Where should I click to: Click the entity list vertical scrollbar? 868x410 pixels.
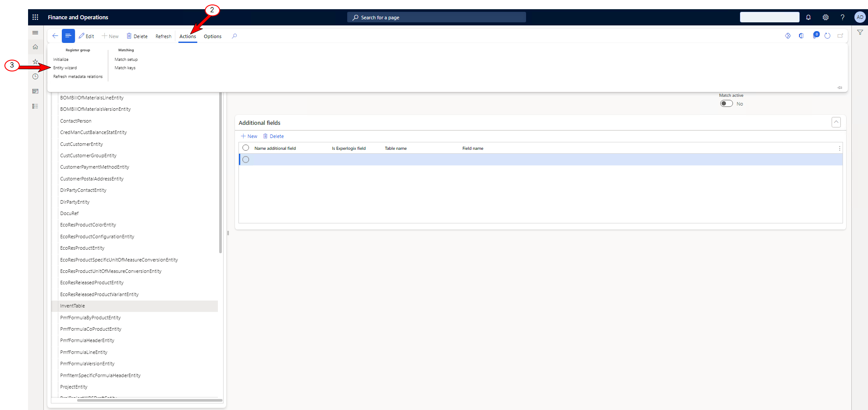pos(221,173)
